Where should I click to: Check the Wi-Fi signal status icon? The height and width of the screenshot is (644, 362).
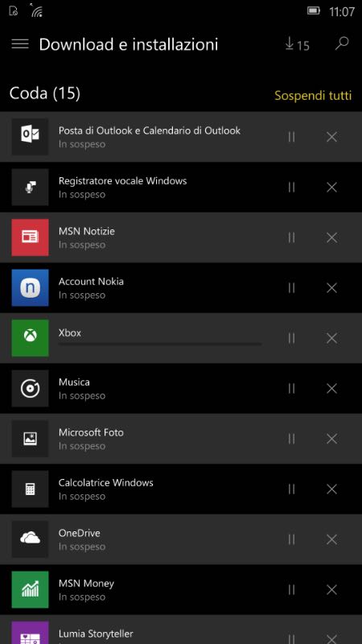36,10
